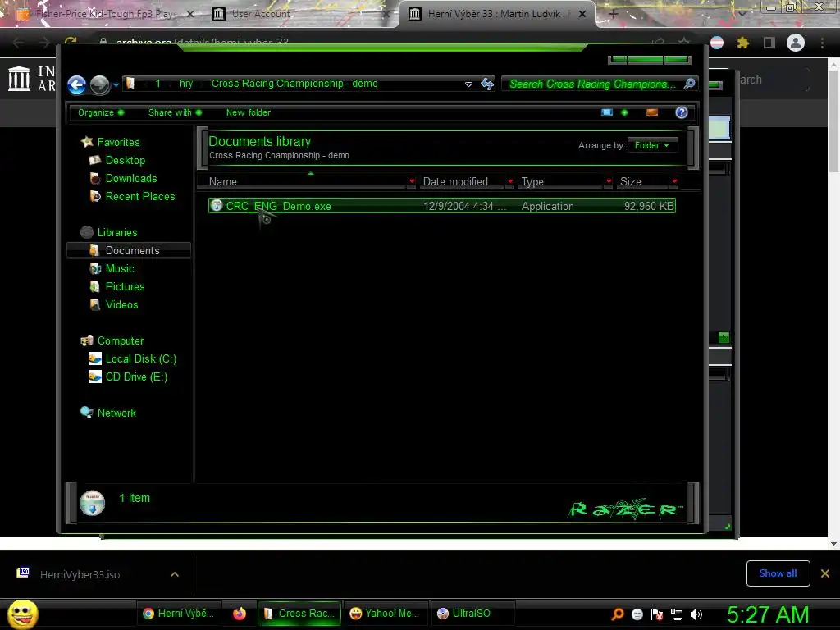The height and width of the screenshot is (630, 840).
Task: Open Chrome three-dot menu
Action: pos(822,43)
